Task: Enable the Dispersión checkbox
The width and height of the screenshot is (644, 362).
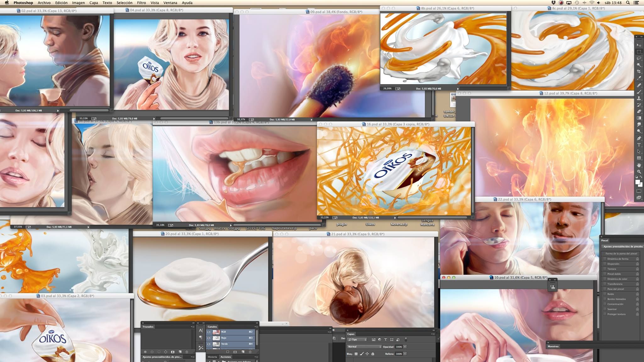Action: point(605,264)
